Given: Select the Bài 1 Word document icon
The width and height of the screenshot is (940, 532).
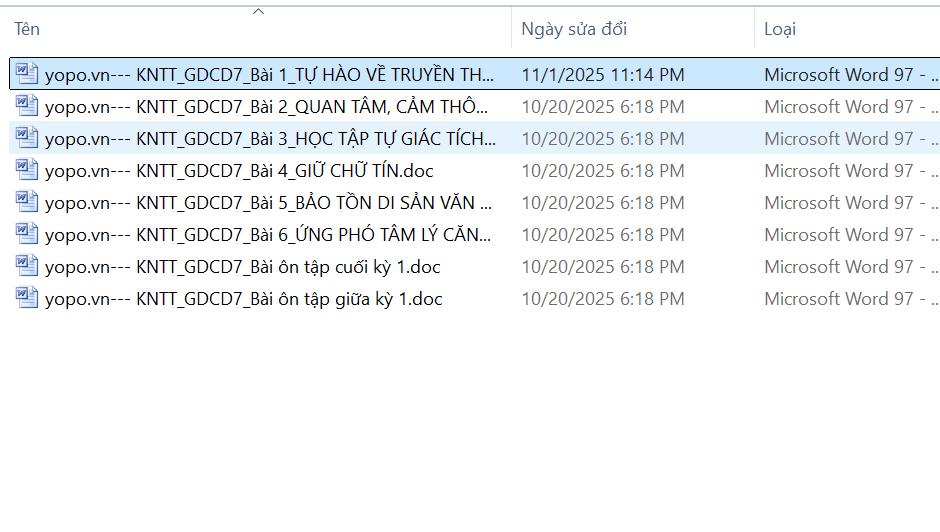Looking at the screenshot, I should 27,74.
